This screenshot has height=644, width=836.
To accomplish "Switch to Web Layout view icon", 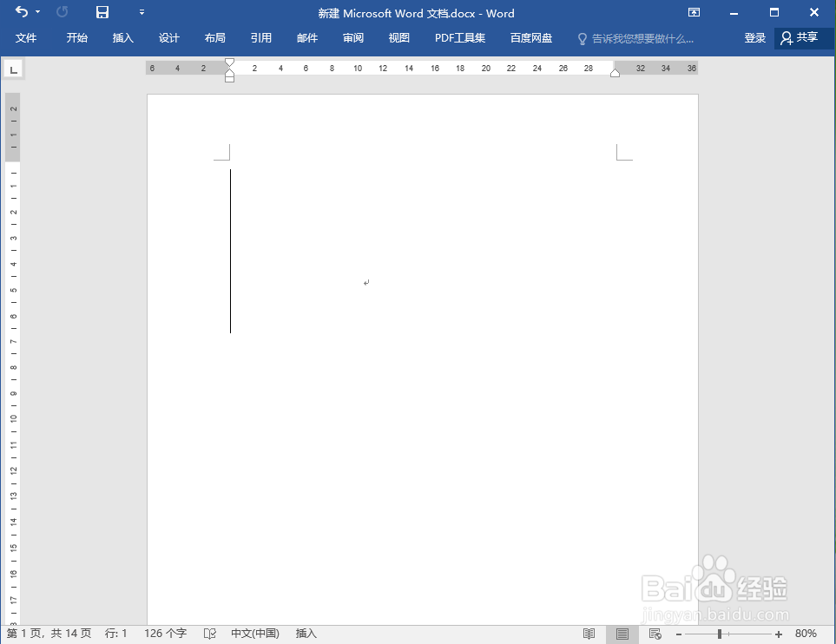I will pos(655,634).
